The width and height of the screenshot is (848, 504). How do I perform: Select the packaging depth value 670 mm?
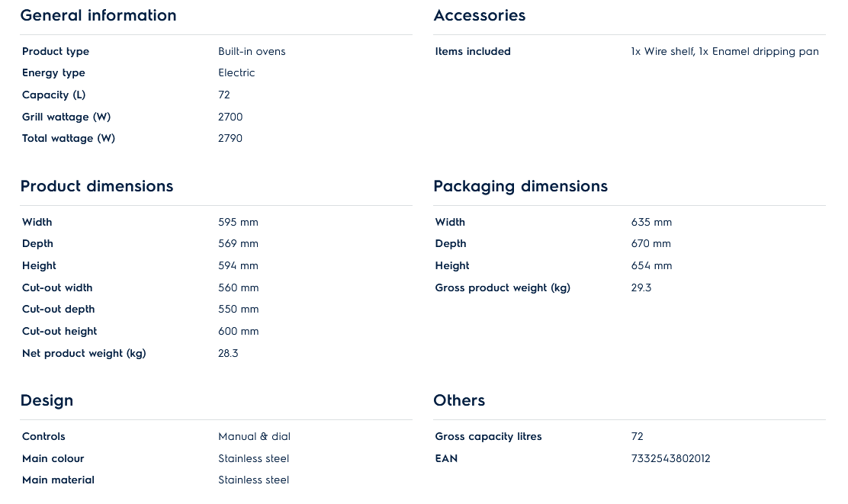tap(650, 243)
